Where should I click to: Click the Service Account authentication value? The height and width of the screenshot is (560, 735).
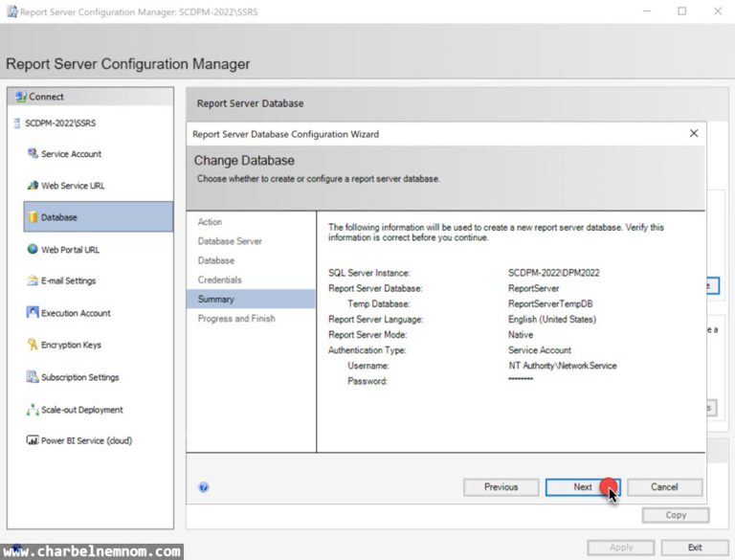(540, 350)
